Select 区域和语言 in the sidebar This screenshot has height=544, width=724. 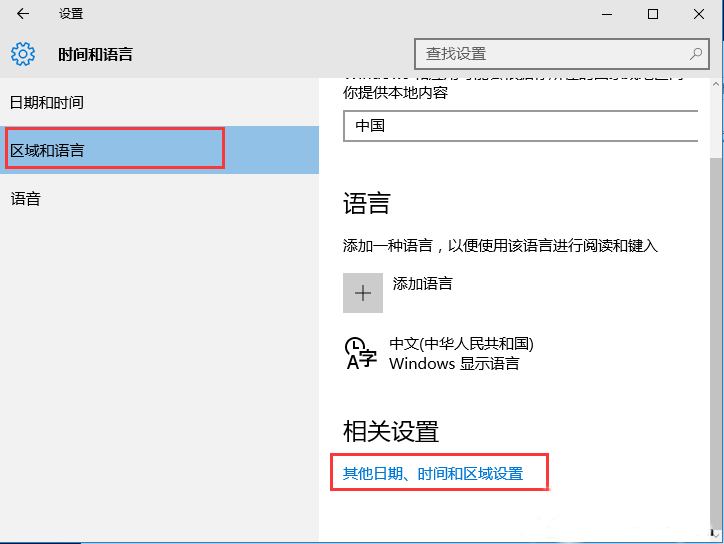(48, 150)
